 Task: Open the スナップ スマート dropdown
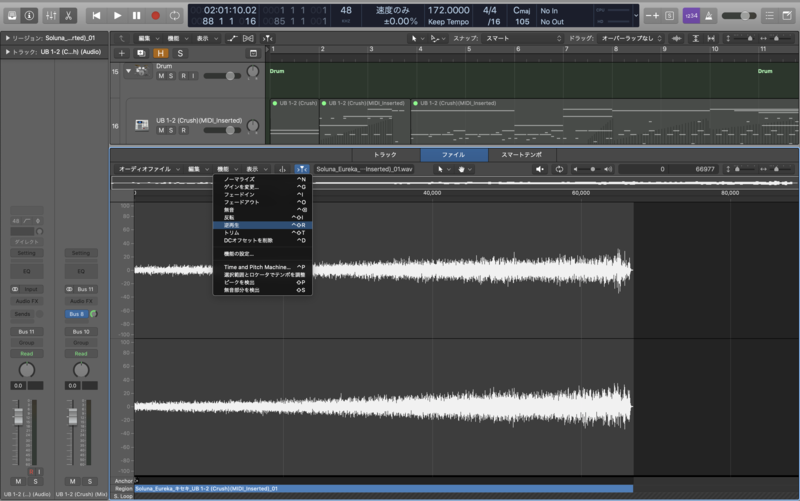click(522, 38)
